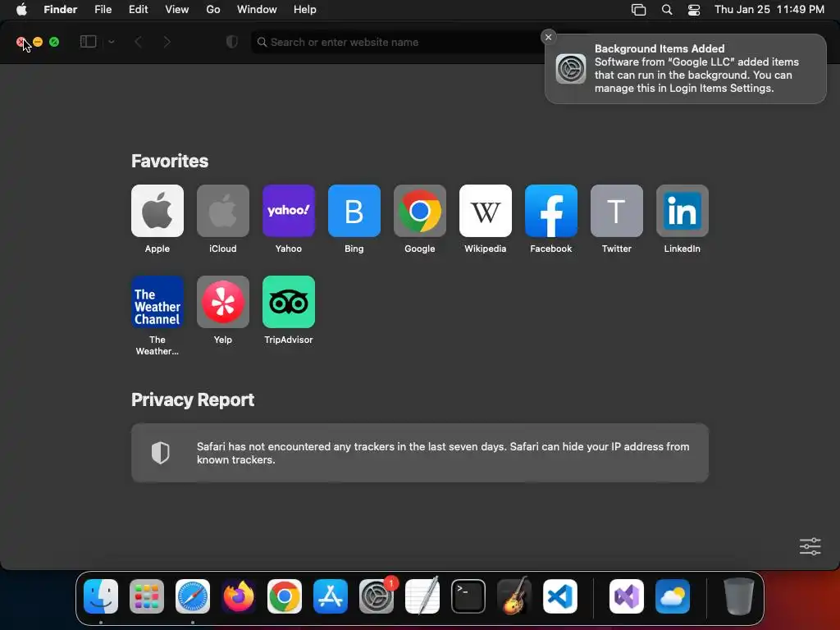
Task: Open the Twitter favorite tile
Action: tap(617, 211)
